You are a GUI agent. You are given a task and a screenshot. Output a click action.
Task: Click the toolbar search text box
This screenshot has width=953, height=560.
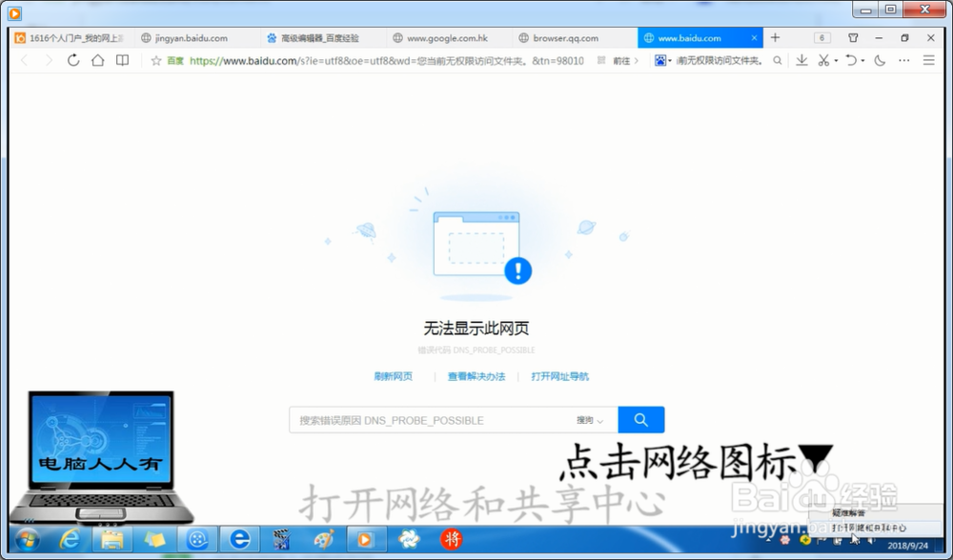(720, 61)
